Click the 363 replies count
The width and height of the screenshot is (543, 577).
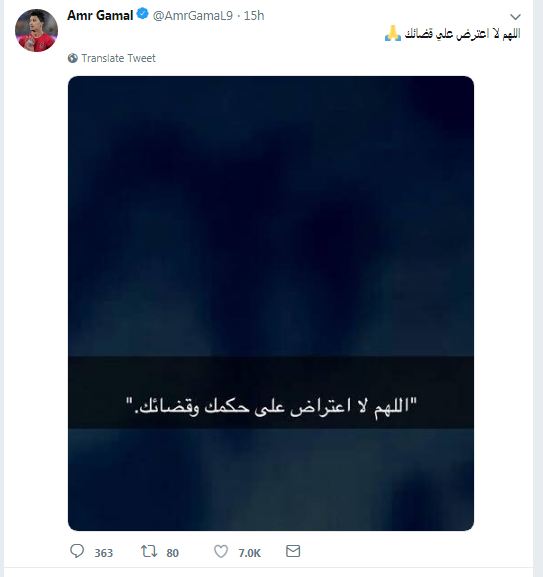[x=103, y=553]
